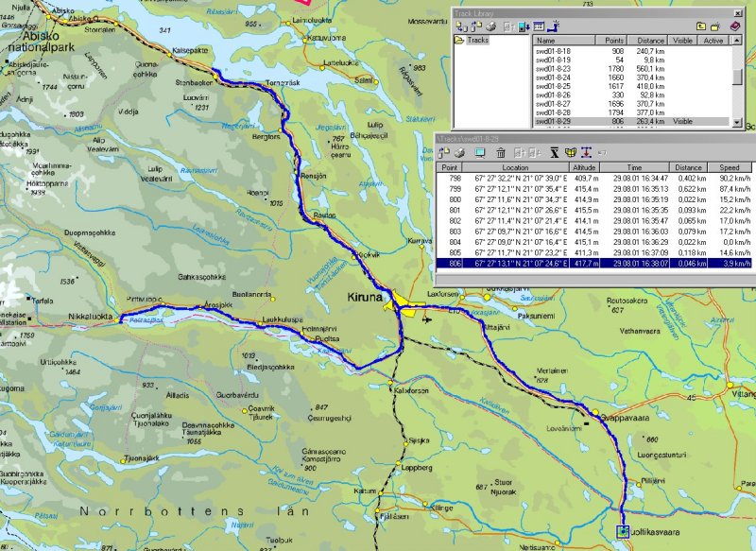Click the sigma statistics icon in track points toolbar

tap(555, 152)
